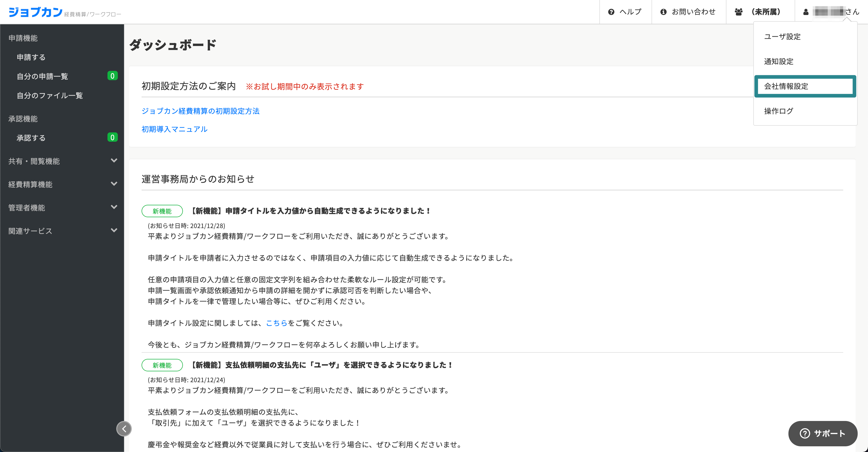Image resolution: width=868 pixels, height=452 pixels.
Task: Click the 運営事務局からのお知らせ heading
Action: tap(198, 179)
